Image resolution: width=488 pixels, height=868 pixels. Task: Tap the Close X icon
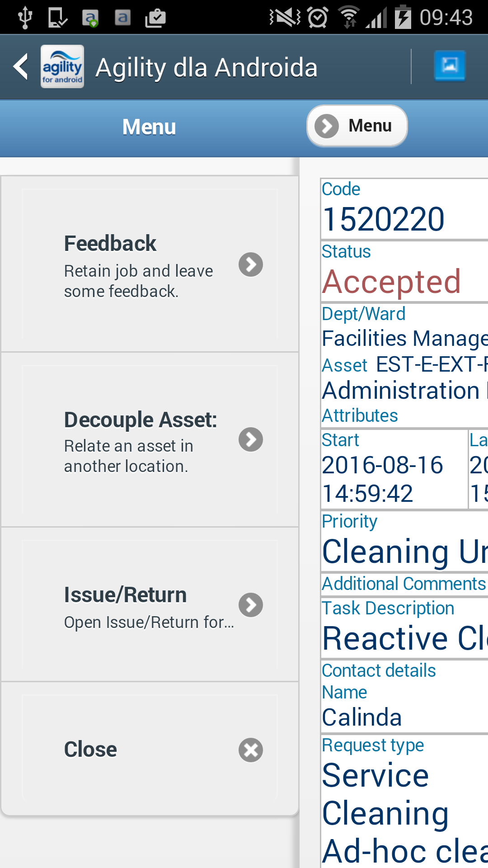pos(251,750)
